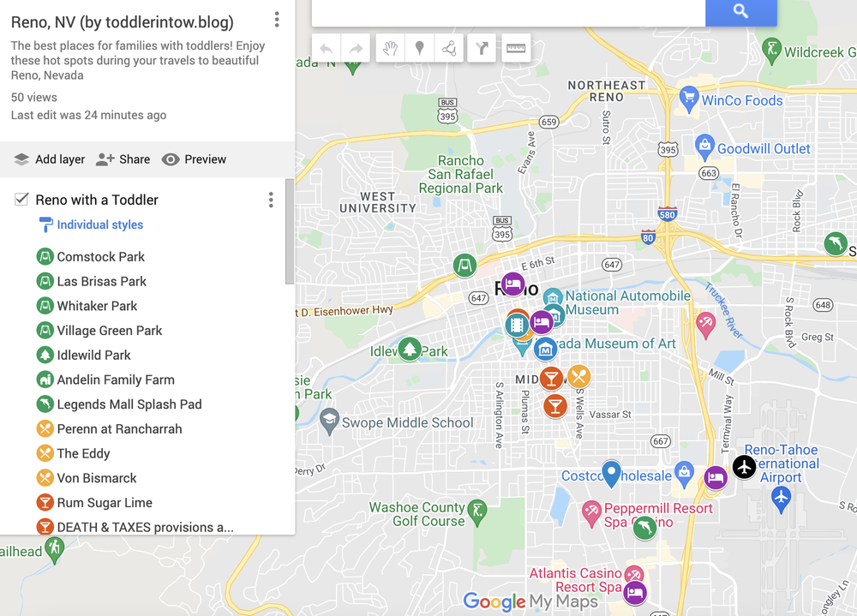Click the pink Peppermill Resort pin

(591, 513)
